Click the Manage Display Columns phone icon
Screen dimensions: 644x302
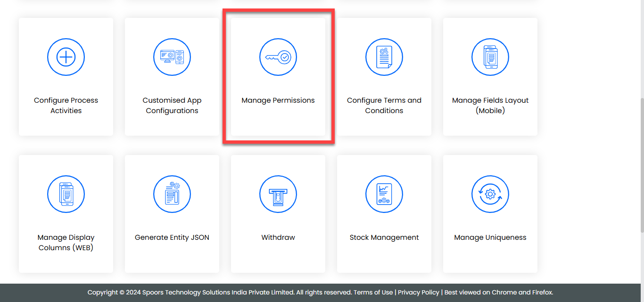point(66,194)
